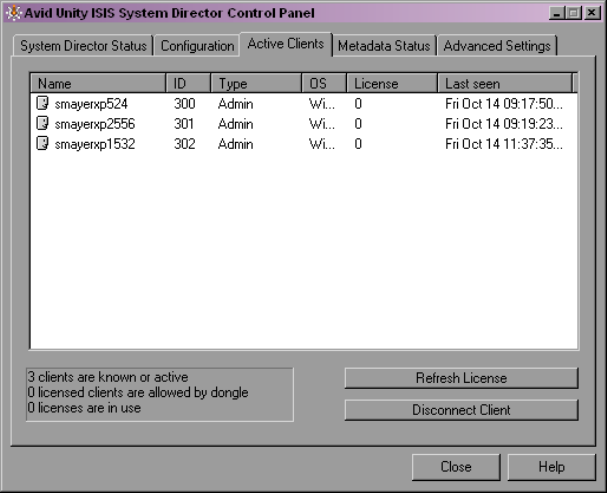607x493 pixels.
Task: Click the license value 0 in the smayerxp2556 row
Action: point(358,124)
